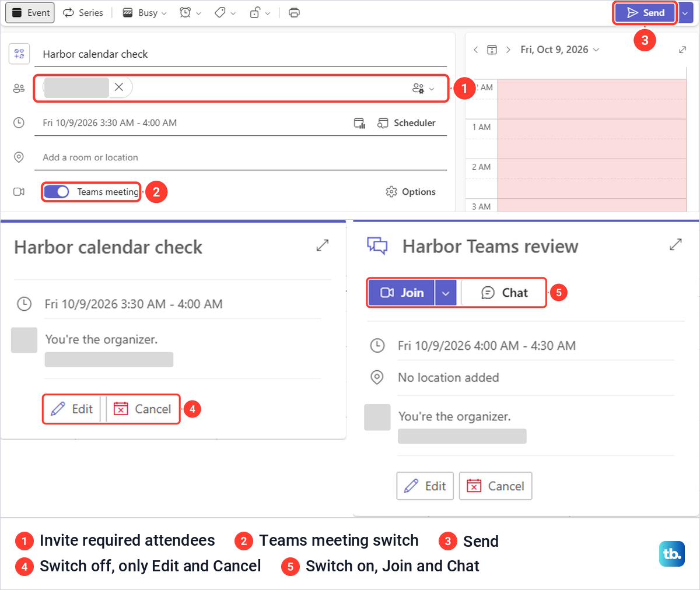Click the today calendar icon
This screenshot has width=700, height=590.
(492, 50)
